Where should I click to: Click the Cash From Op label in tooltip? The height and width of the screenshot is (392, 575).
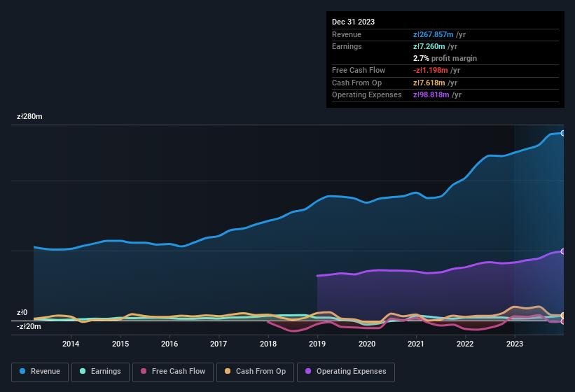(x=356, y=83)
